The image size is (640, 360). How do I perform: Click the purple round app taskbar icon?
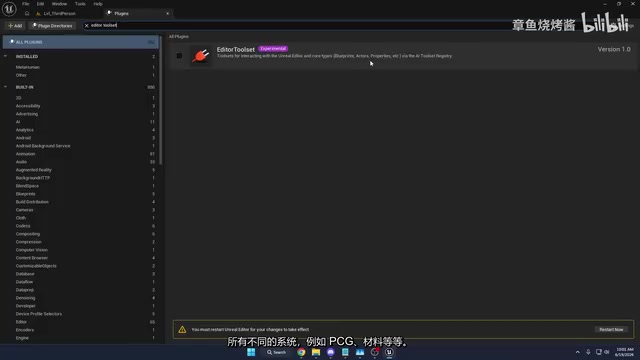331,352
